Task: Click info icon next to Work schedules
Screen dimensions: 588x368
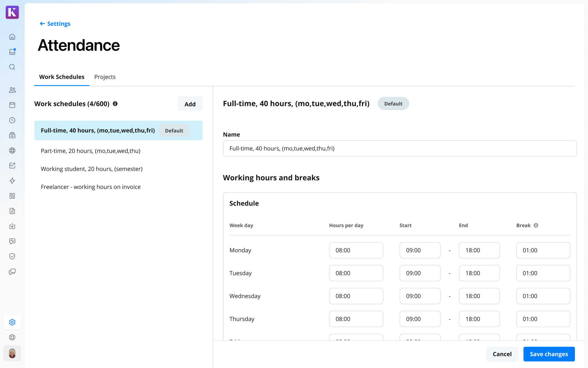Action: 115,104
